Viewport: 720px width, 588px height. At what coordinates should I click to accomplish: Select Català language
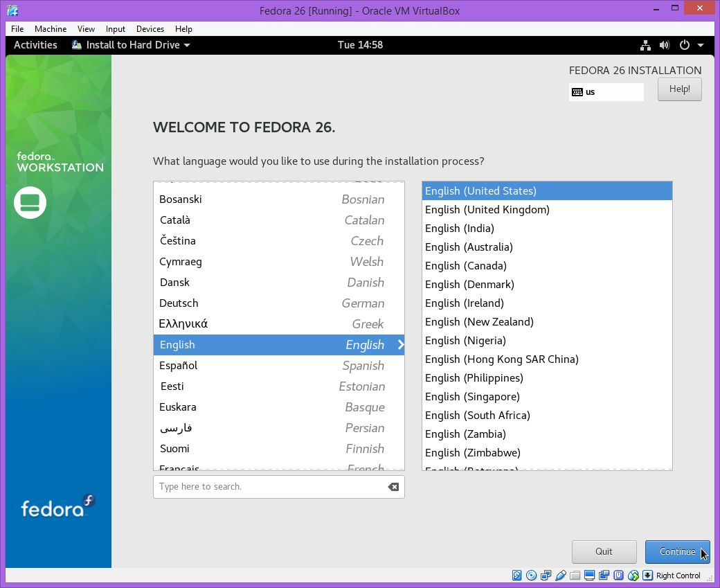tap(279, 220)
